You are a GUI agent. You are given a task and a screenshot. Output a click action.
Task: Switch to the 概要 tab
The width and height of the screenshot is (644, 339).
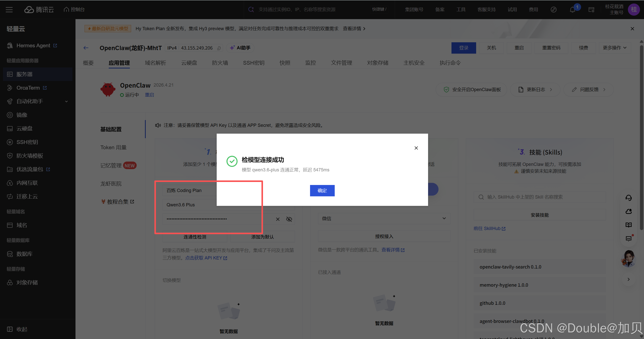(88, 63)
